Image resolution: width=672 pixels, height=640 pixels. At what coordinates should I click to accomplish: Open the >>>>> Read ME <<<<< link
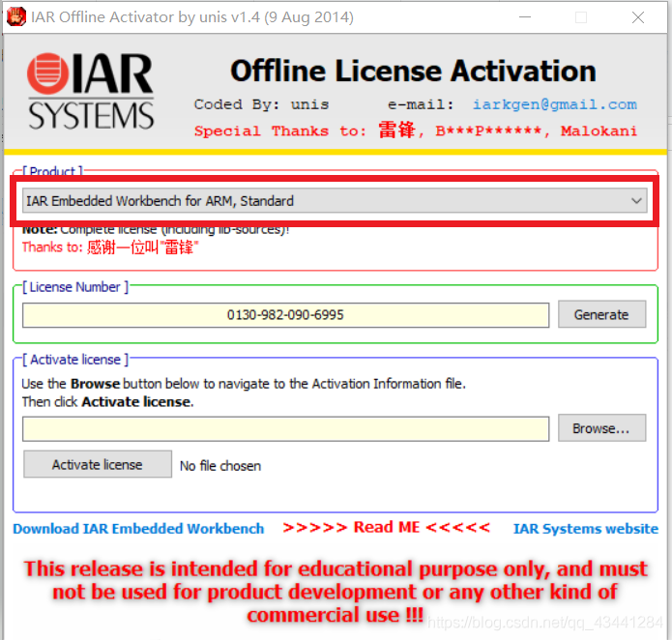tap(386, 527)
